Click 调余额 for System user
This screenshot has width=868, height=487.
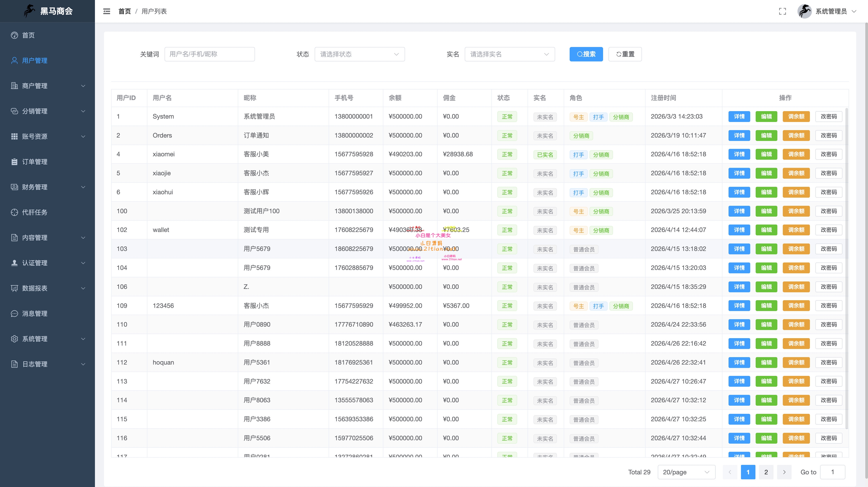tap(796, 117)
